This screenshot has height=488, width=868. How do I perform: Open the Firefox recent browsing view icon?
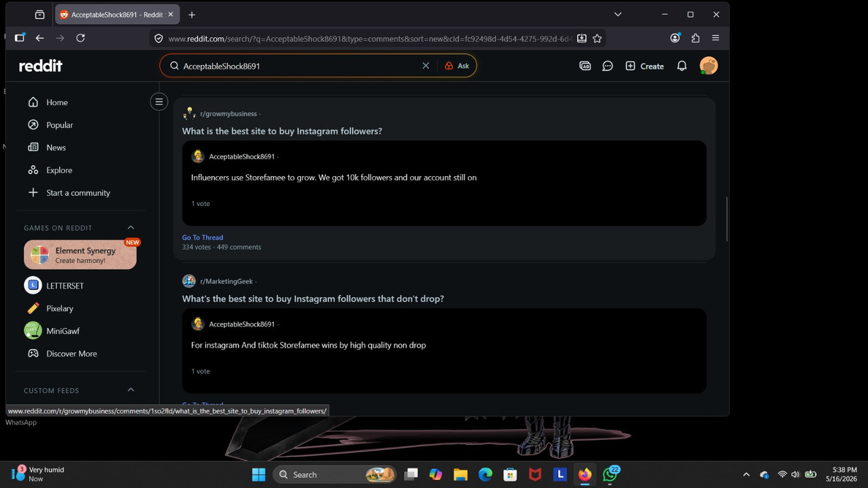click(x=40, y=14)
